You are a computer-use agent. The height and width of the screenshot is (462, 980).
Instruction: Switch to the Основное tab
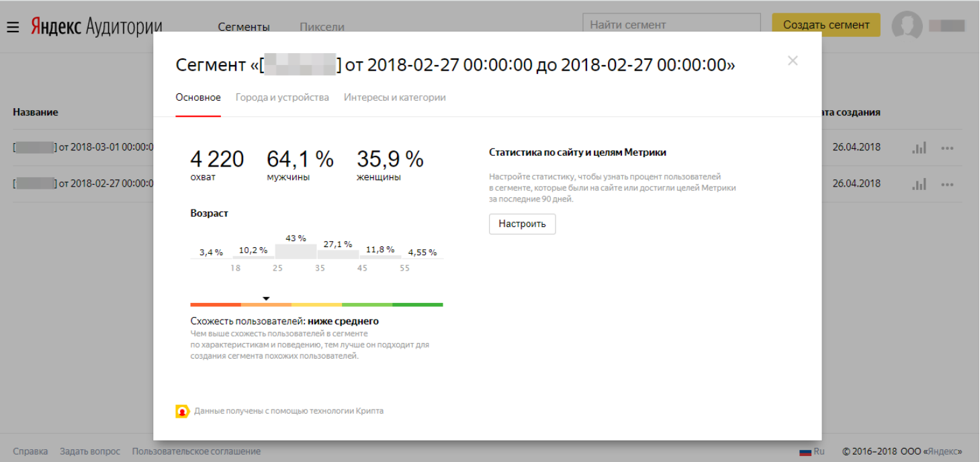[198, 98]
